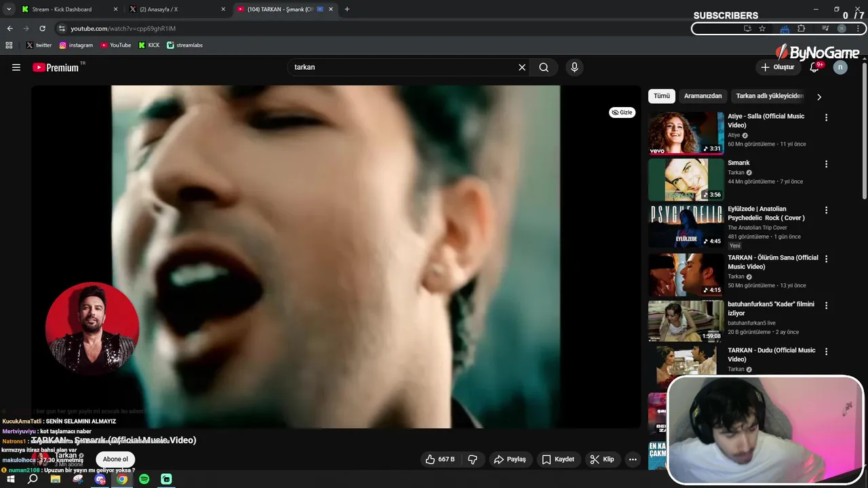Viewport: 868px width, 488px height.
Task: Switch to Stream - Kick Dashboard tab
Action: (69, 9)
